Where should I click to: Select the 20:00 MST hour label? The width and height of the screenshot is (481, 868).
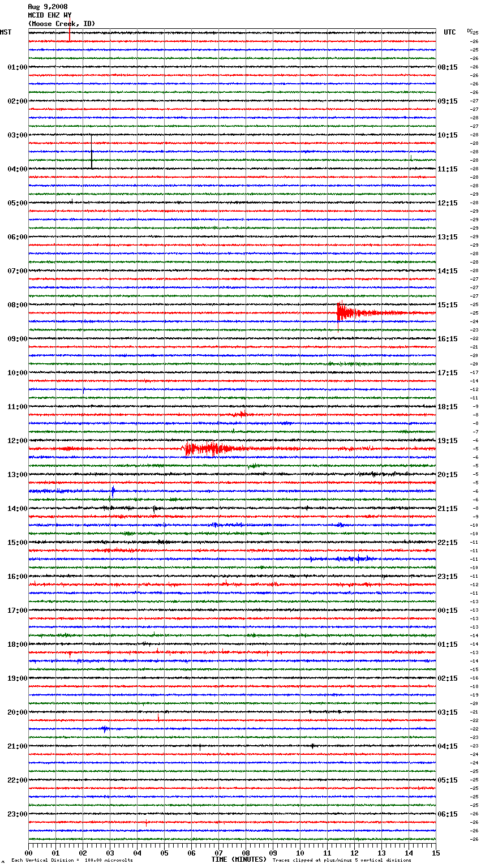tap(18, 712)
